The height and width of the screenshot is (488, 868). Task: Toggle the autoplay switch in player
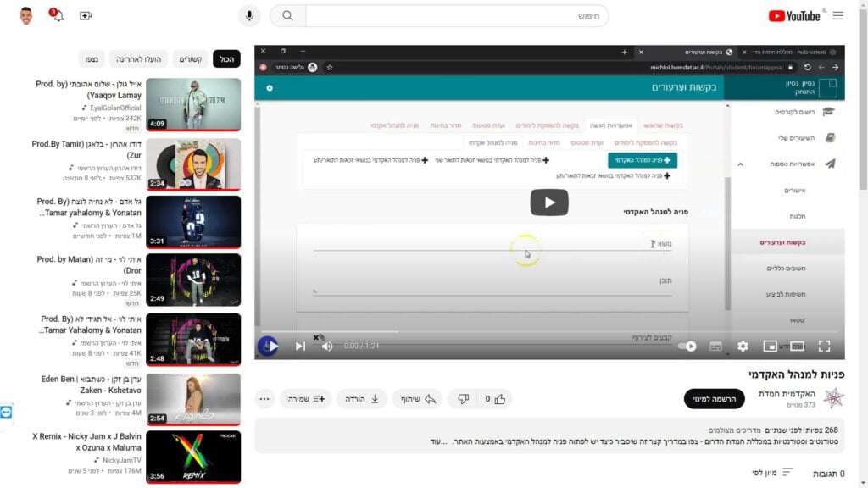click(x=687, y=346)
